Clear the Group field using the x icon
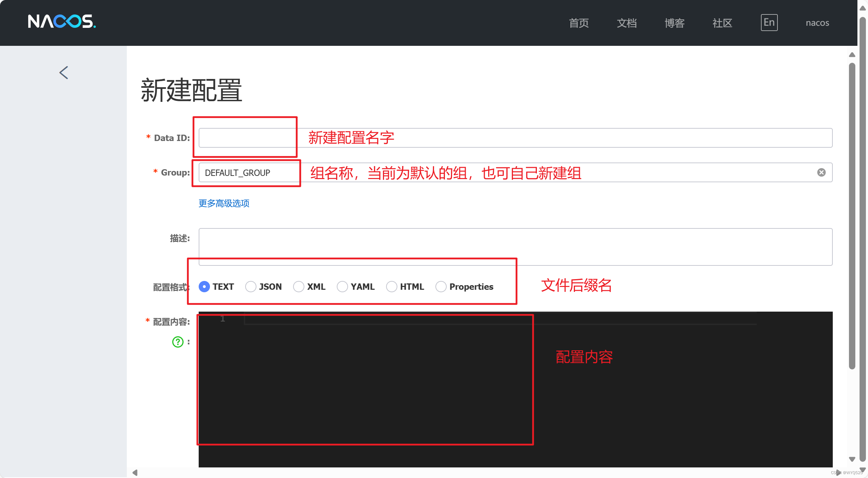This screenshot has height=478, width=868. [x=821, y=172]
